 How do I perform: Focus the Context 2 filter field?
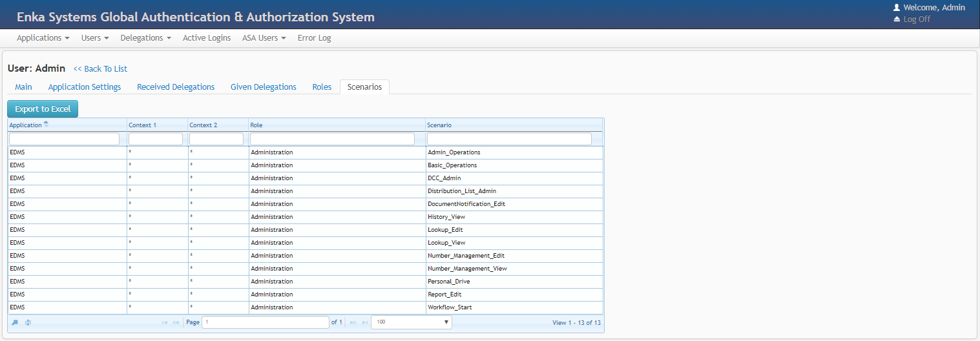(x=216, y=139)
